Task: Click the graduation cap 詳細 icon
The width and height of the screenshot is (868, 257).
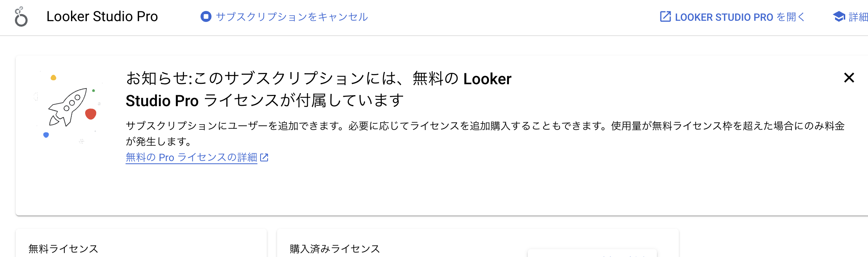Action: 839,17
